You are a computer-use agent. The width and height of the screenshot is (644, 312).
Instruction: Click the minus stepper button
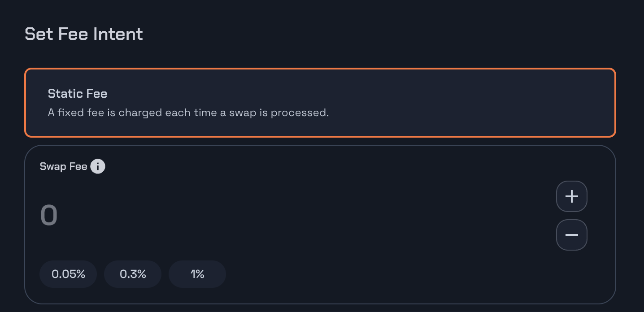pyautogui.click(x=572, y=235)
